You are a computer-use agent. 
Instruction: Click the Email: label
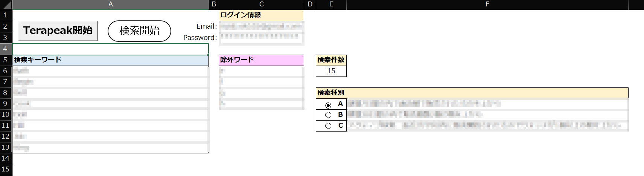click(x=207, y=26)
